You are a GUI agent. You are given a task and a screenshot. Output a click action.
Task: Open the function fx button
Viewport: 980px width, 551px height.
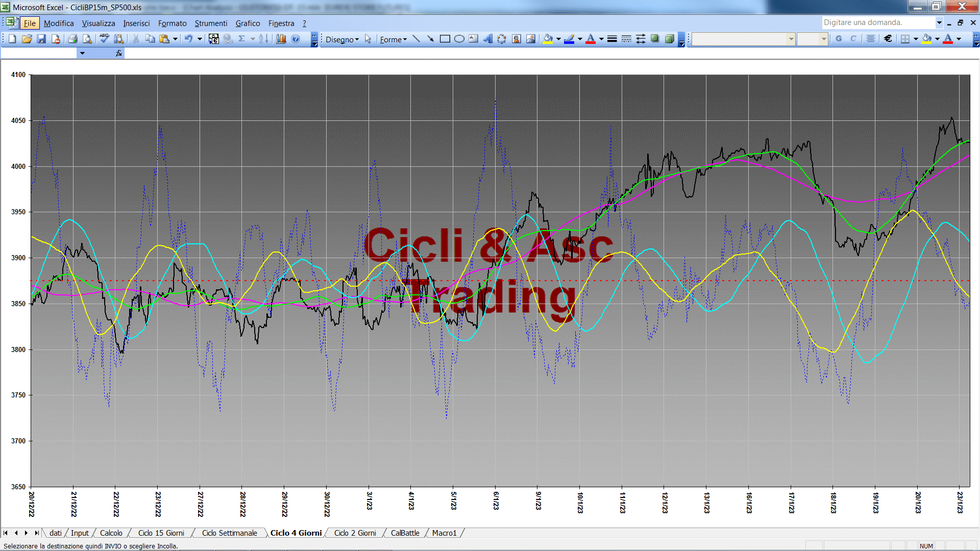click(119, 53)
